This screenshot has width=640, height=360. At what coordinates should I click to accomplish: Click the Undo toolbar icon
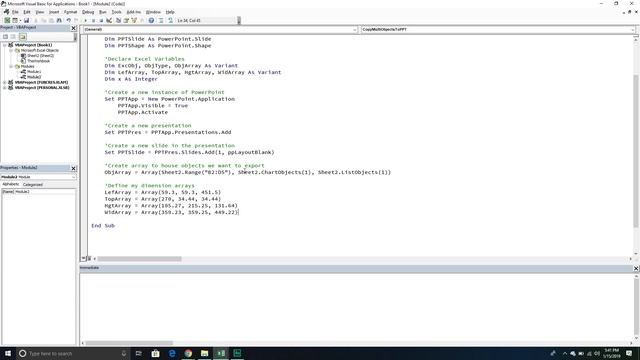point(69,20)
